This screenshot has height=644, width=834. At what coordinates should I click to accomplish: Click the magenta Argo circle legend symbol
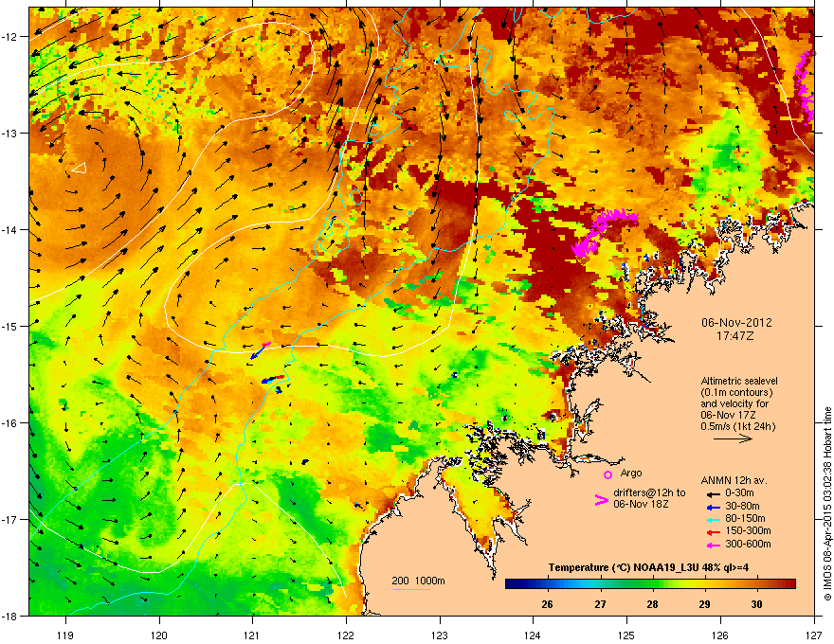point(607,474)
